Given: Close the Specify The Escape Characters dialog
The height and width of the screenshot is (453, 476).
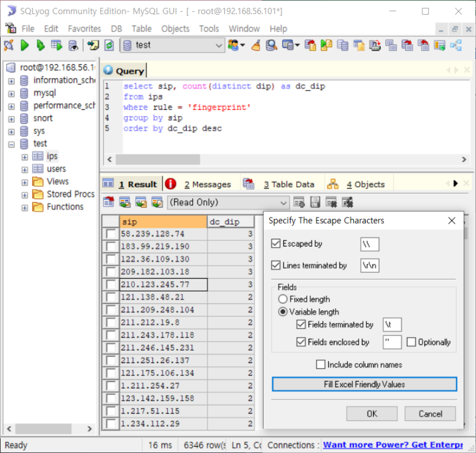Looking at the screenshot, I should click(452, 221).
